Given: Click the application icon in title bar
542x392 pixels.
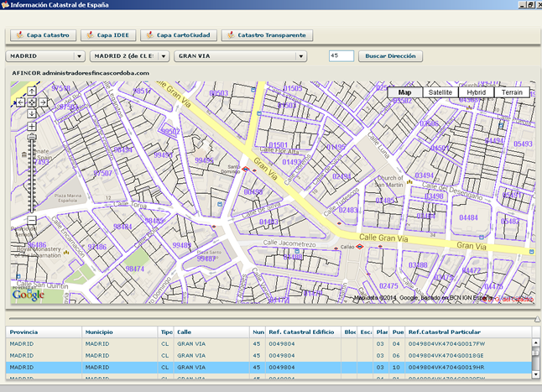Looking at the screenshot, I should tap(4, 4).
